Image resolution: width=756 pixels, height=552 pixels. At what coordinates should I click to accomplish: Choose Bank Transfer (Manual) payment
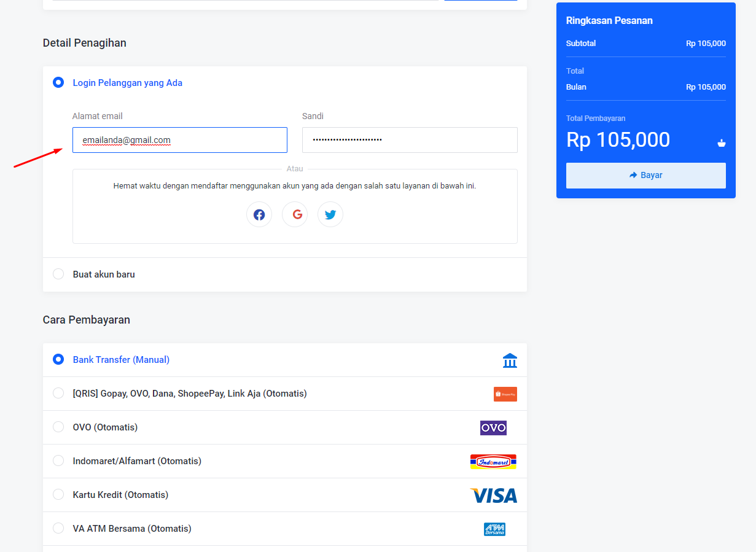(58, 360)
